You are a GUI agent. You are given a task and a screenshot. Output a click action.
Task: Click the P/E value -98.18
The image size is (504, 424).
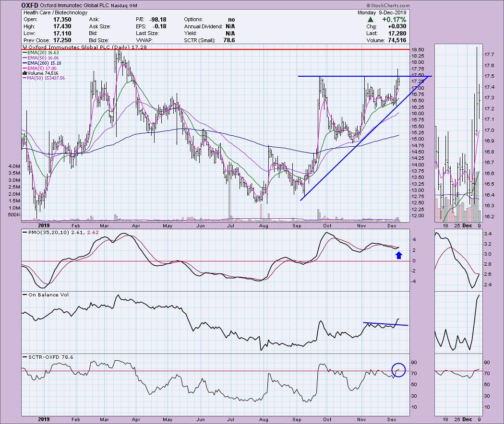click(158, 20)
